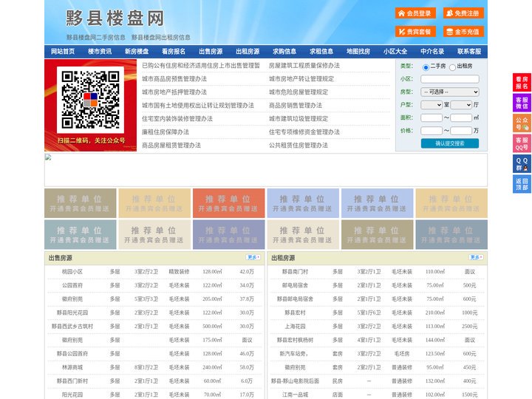Open the 城市危险房屋管理规定 link
The image size is (532, 399).
tap(299, 92)
